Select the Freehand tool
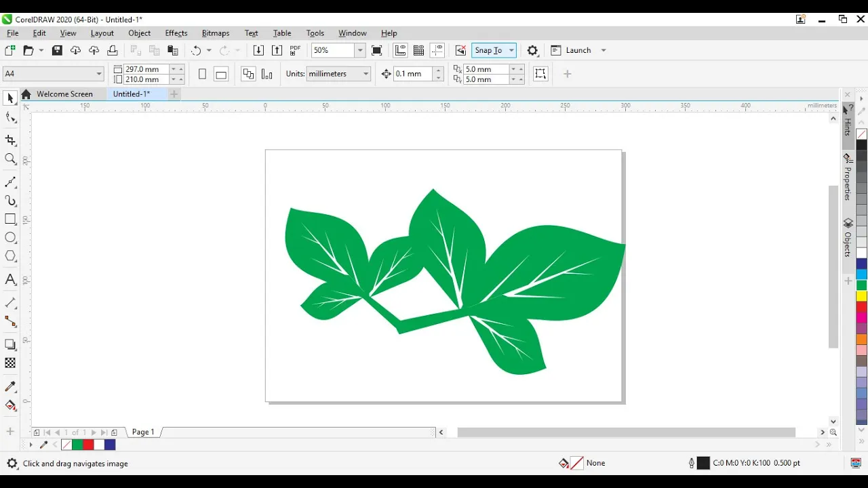 pyautogui.click(x=10, y=182)
